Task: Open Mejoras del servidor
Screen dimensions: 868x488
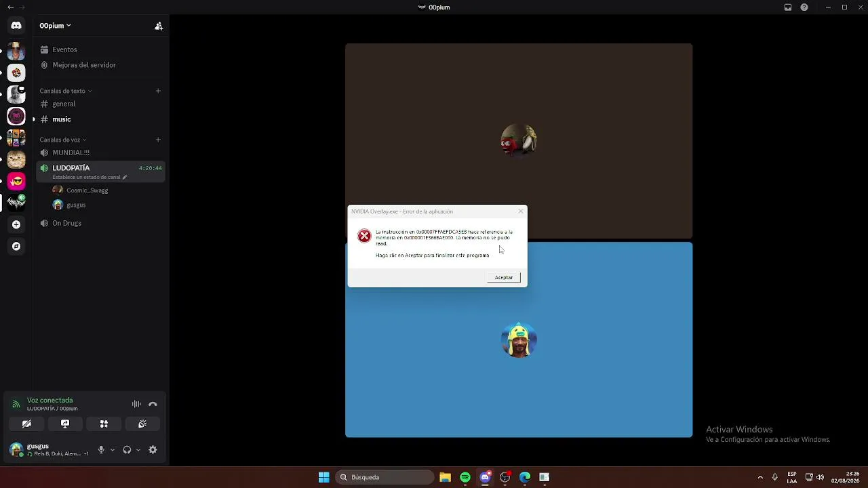Action: 100,65
